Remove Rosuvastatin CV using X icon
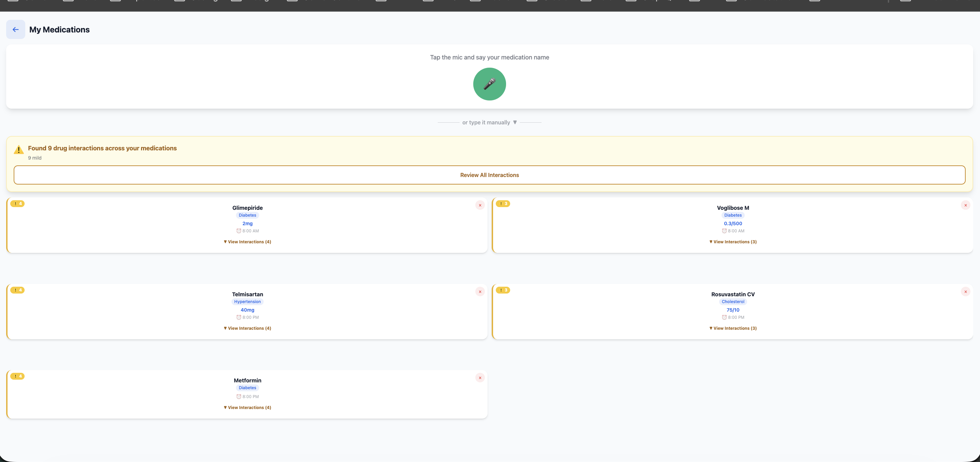980x462 pixels. click(x=965, y=291)
